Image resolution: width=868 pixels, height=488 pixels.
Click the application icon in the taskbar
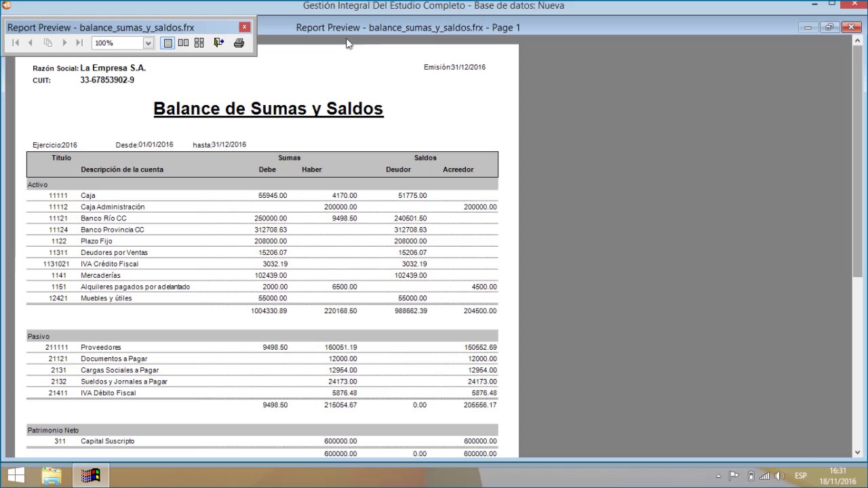point(90,475)
